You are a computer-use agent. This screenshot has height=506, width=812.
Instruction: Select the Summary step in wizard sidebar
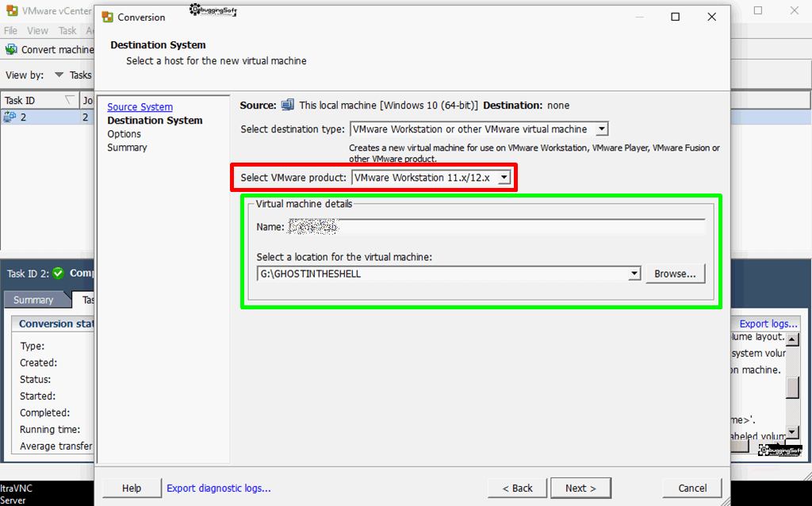[128, 147]
